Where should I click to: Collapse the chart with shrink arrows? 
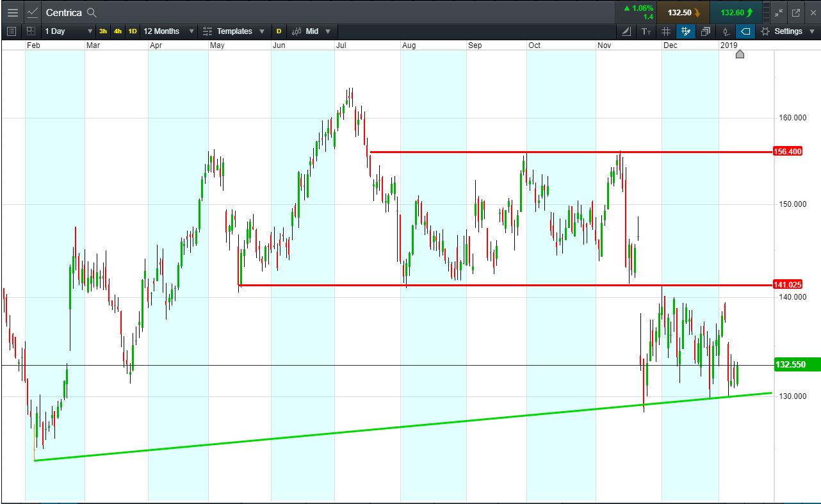(779, 12)
